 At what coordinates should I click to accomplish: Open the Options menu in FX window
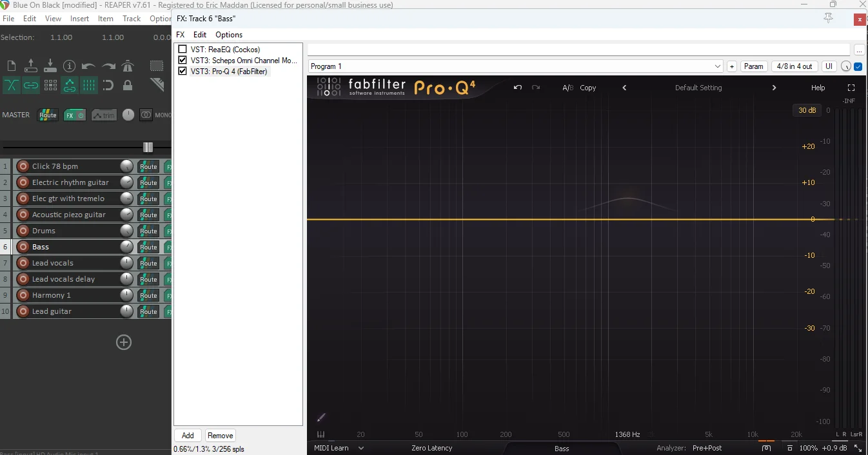pos(229,35)
